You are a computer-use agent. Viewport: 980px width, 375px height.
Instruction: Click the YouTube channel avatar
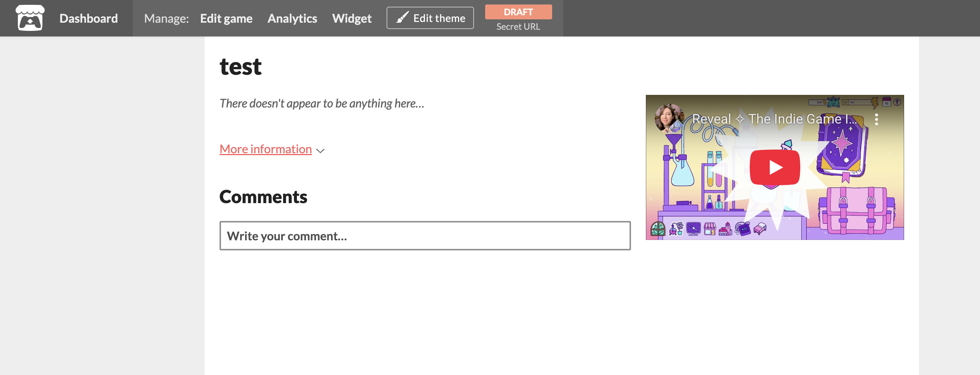click(x=669, y=118)
